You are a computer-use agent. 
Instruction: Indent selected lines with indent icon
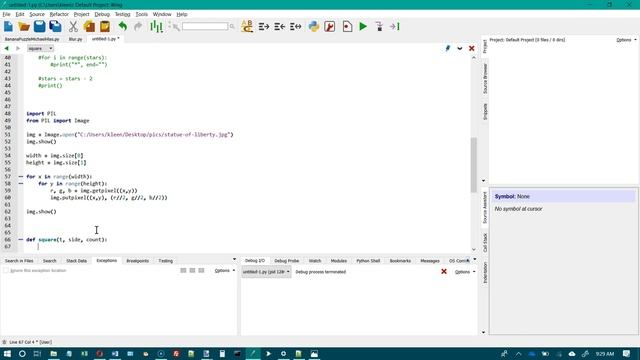[x=264, y=27]
